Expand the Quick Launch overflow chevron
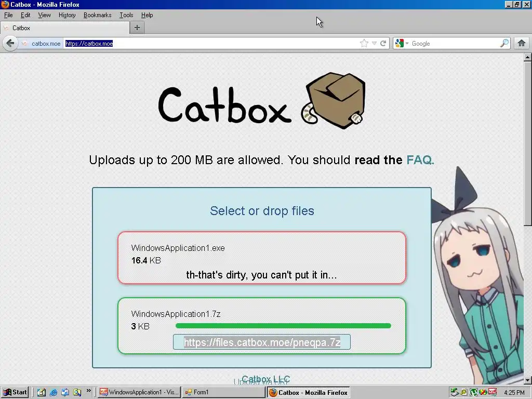 [88, 391]
